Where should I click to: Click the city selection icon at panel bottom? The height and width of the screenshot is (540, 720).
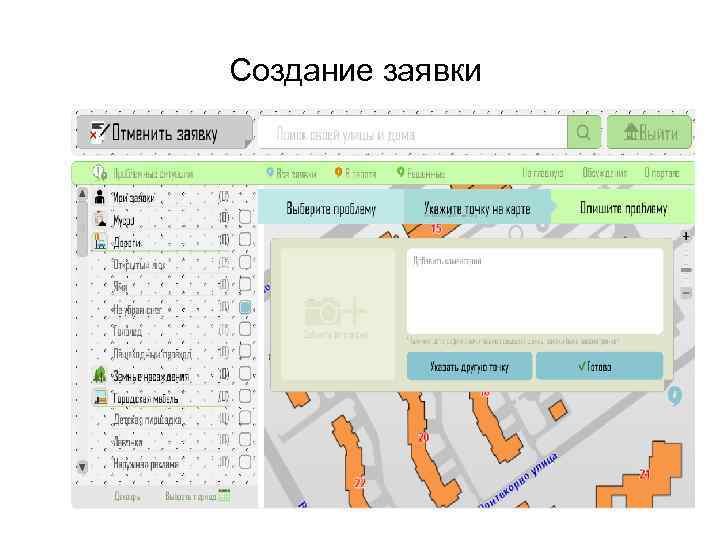tap(225, 496)
